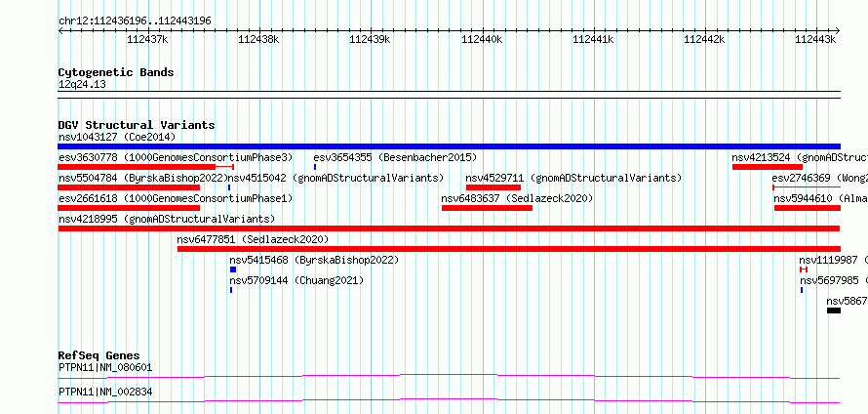Click the Cytogenetic Bands track title

116,72
